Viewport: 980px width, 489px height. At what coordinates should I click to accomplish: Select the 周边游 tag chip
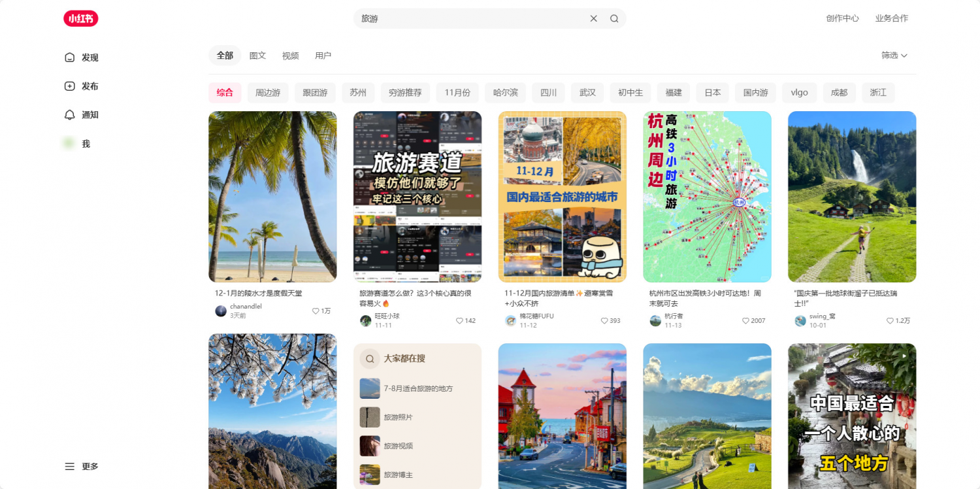[268, 93]
